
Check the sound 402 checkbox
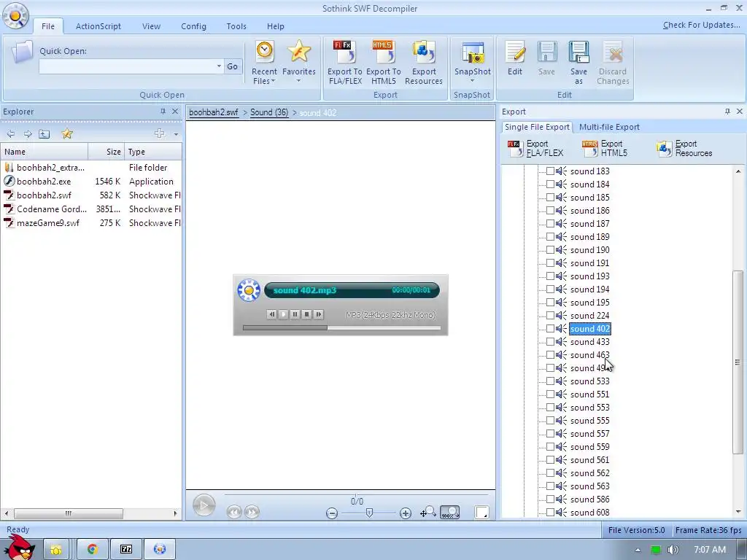point(550,329)
